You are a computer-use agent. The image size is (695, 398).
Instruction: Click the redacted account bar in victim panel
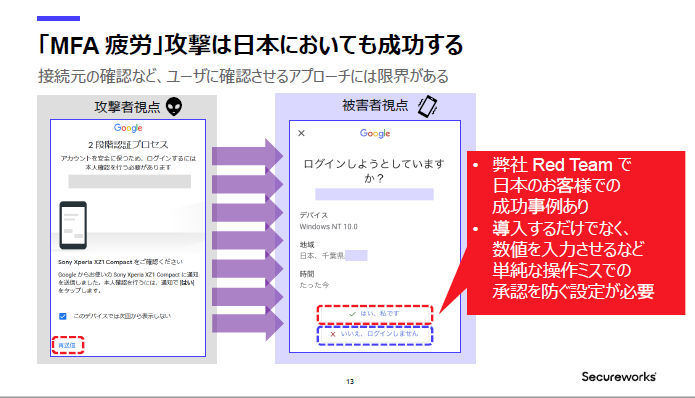click(x=374, y=194)
